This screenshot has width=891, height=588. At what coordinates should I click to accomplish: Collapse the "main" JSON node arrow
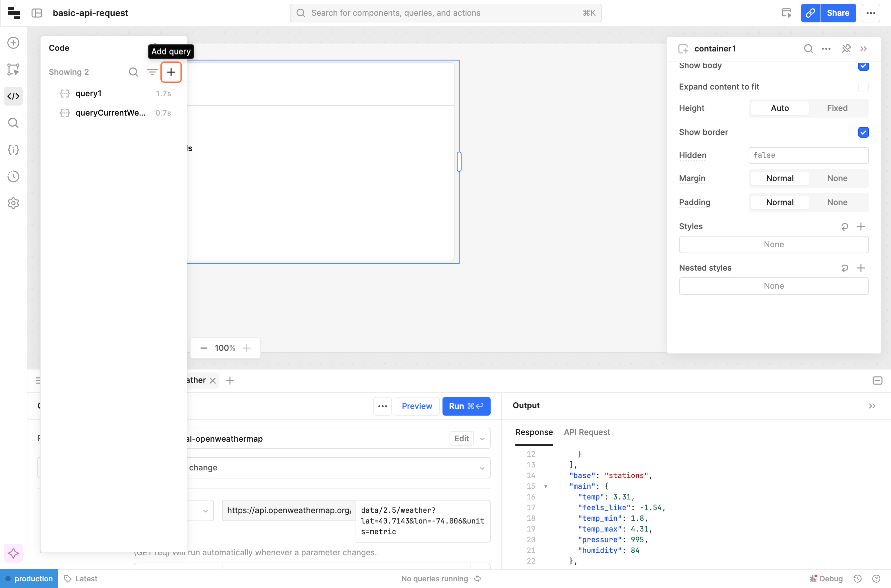coord(545,486)
